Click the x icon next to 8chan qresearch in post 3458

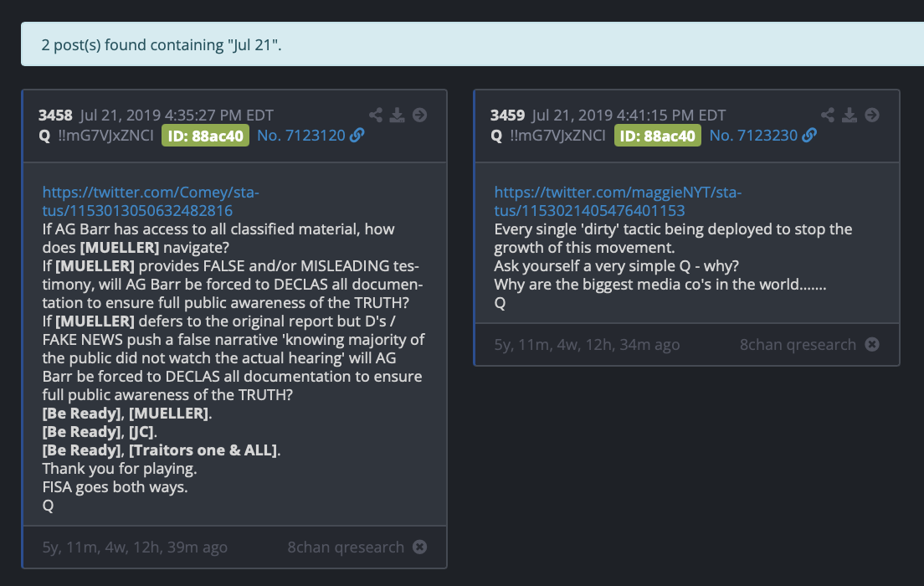pos(419,547)
